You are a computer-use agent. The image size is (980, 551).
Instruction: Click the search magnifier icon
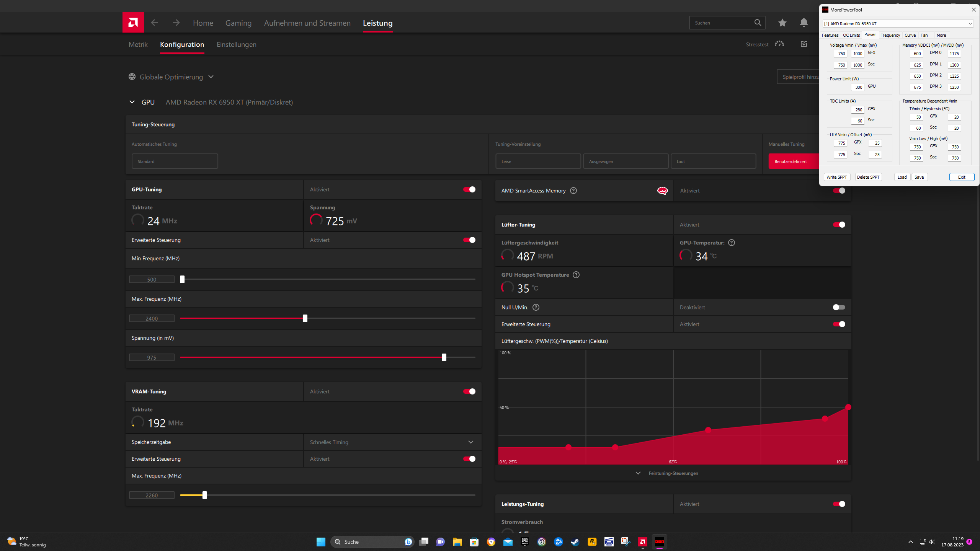click(x=758, y=23)
